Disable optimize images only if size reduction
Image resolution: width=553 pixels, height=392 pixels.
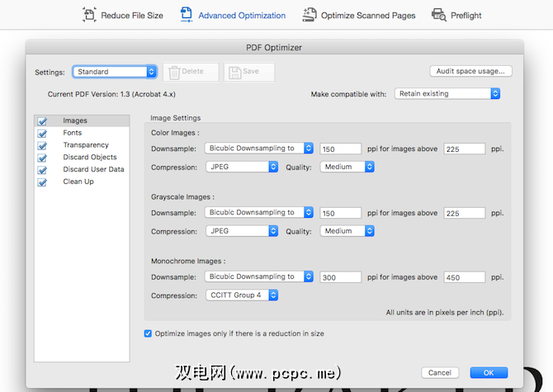149,333
